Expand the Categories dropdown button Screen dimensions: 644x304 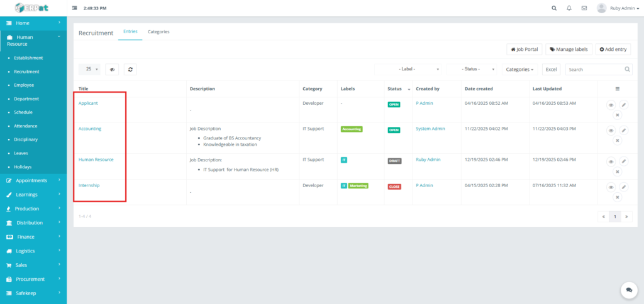[x=520, y=69]
